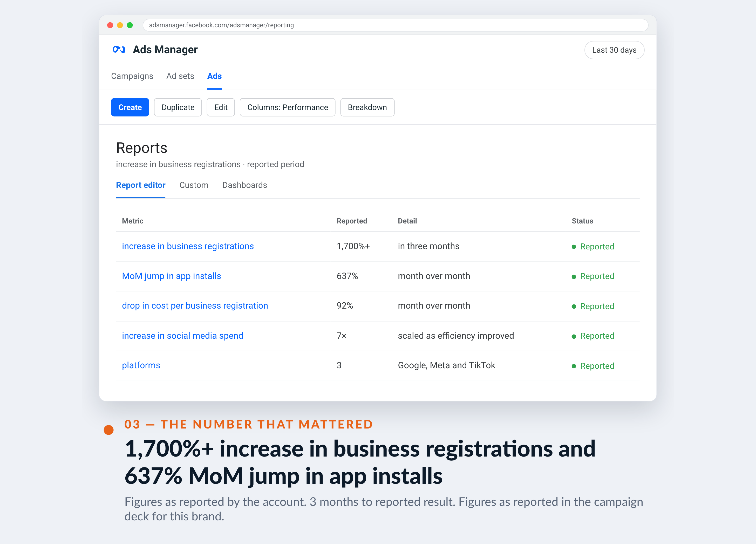The width and height of the screenshot is (756, 544).
Task: Open the Campaigns tab
Action: tap(132, 76)
